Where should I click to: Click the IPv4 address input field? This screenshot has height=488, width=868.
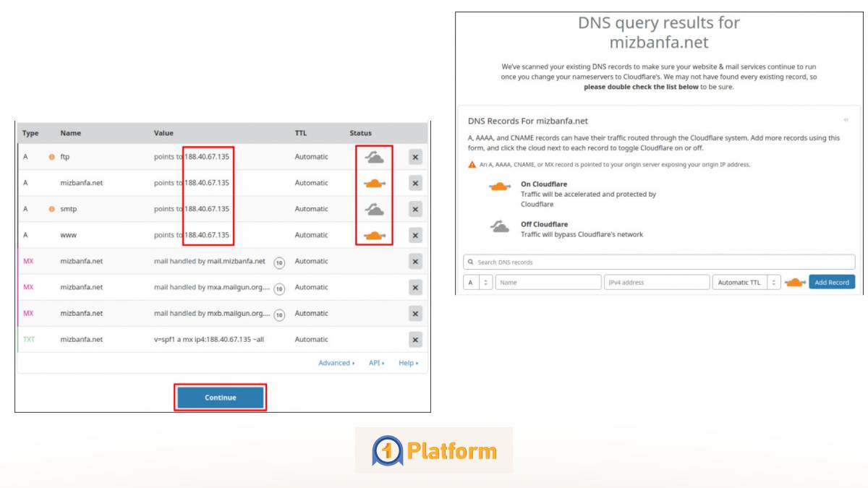pos(657,282)
